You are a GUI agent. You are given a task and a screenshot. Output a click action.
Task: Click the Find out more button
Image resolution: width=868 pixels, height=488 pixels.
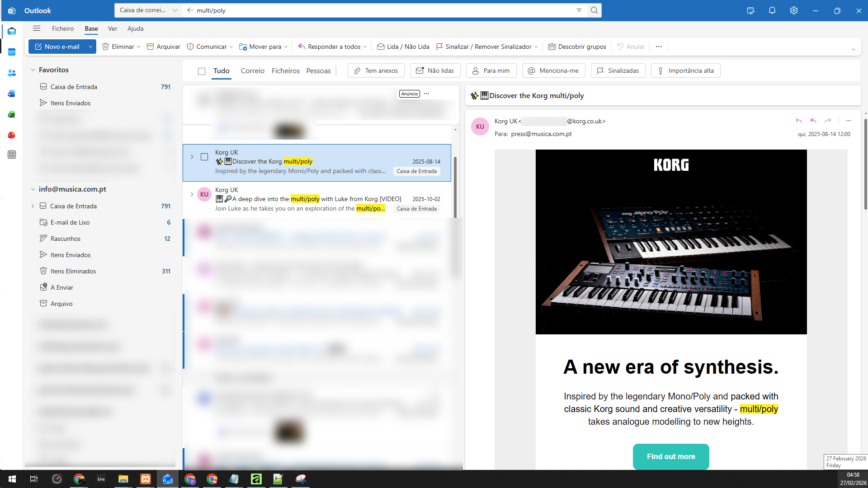pyautogui.click(x=671, y=456)
